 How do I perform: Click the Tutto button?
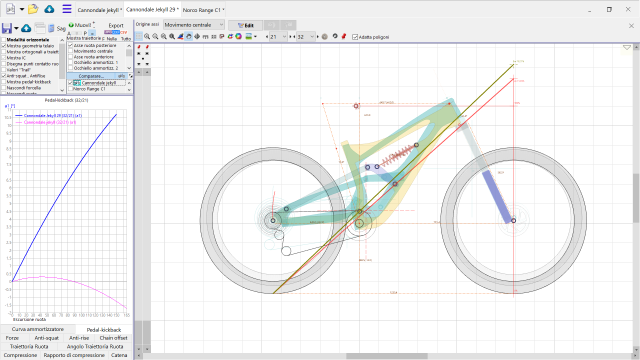click(x=126, y=39)
